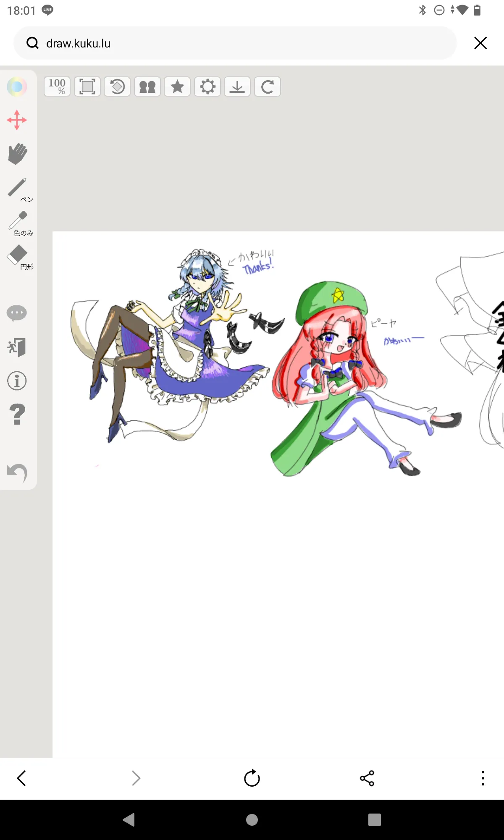The height and width of the screenshot is (840, 504).
Task: Select the 円形 eraser tool
Action: tap(19, 257)
